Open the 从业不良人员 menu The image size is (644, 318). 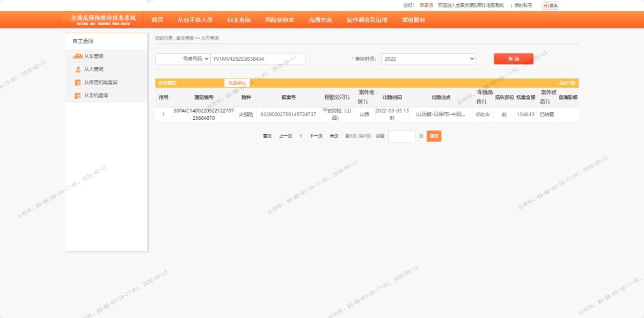pos(195,20)
